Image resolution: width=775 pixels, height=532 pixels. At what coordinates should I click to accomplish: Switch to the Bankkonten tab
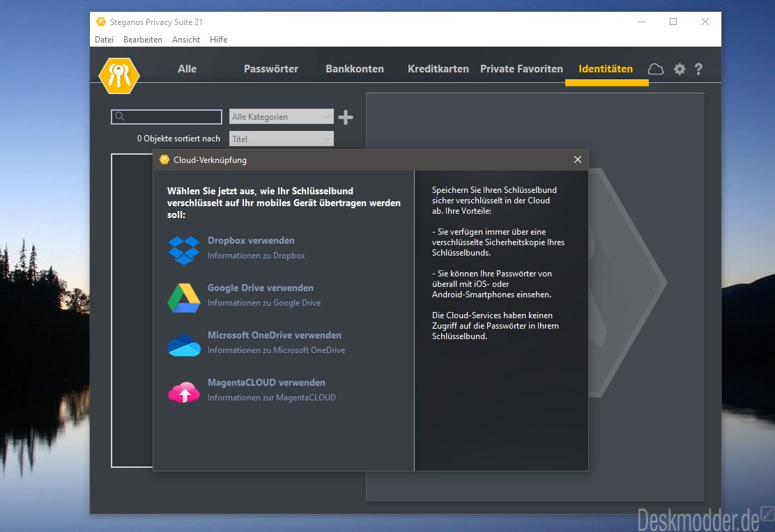[x=355, y=69]
